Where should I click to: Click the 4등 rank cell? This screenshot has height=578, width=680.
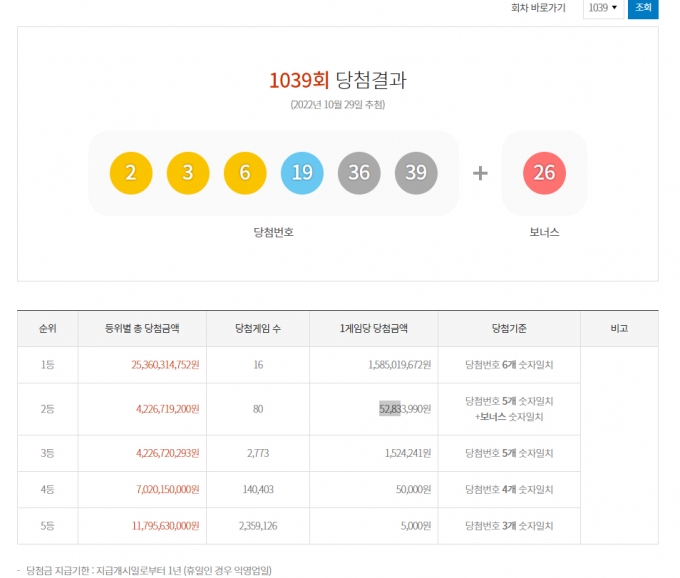pyautogui.click(x=48, y=490)
